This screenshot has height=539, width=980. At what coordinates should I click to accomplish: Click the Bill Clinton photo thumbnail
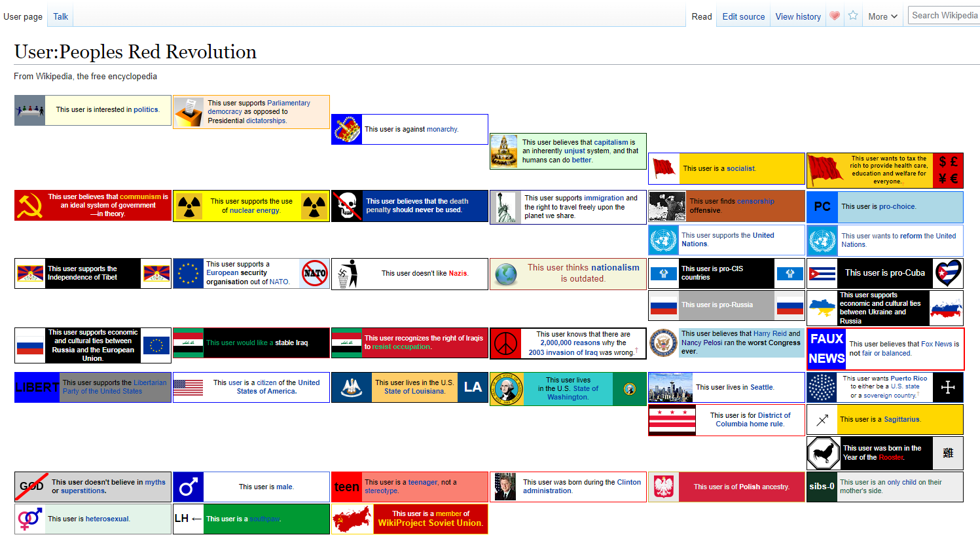pyautogui.click(x=505, y=487)
